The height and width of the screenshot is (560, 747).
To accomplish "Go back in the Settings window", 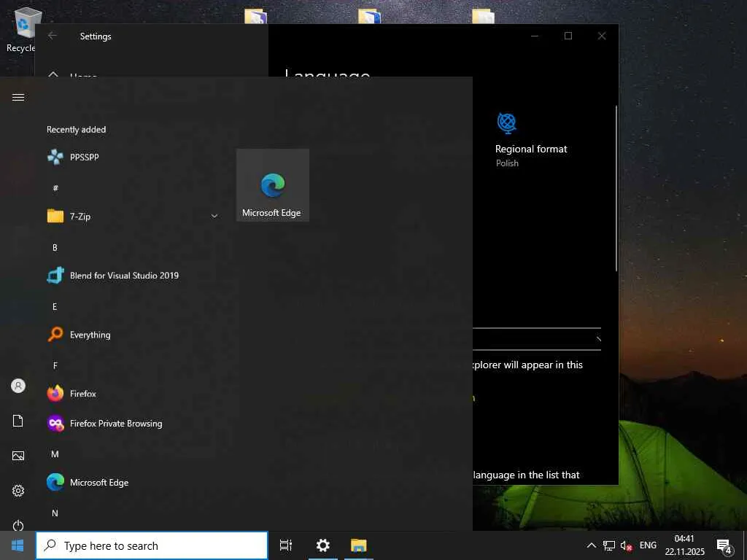I will (53, 36).
